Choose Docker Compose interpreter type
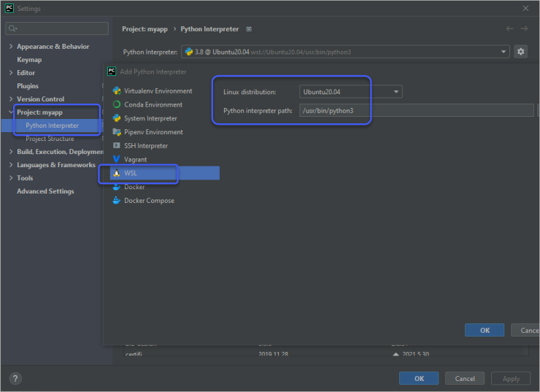540x392 pixels. [149, 201]
